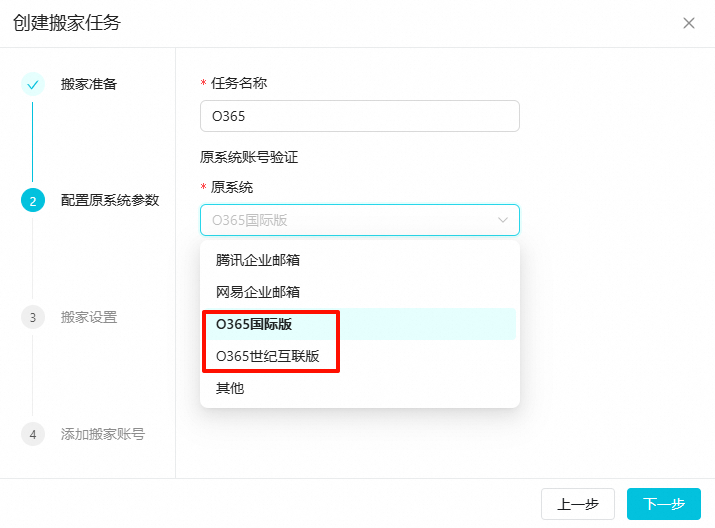The width and height of the screenshot is (715, 528).
Task: Choose the O365国际版 option
Action: pos(360,324)
